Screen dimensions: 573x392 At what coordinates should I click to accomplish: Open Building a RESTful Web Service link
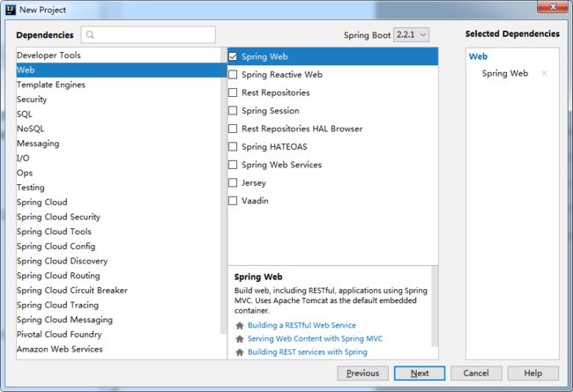[301, 325]
